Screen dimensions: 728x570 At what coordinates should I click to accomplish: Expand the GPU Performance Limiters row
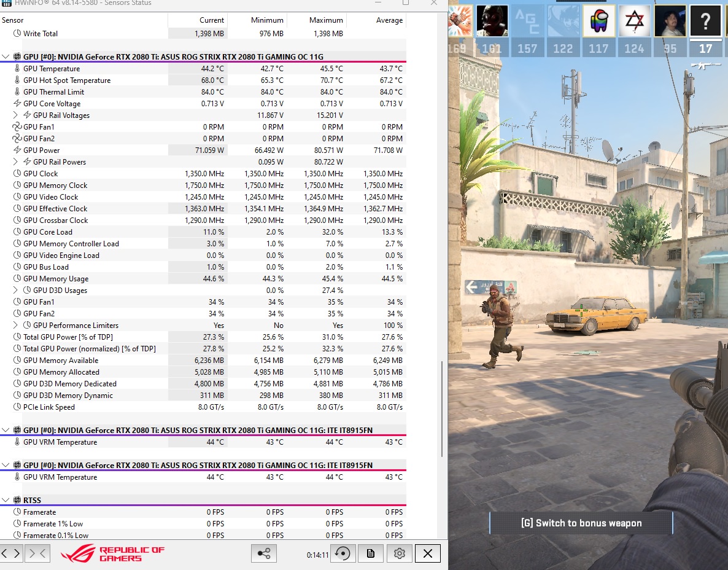pos(15,325)
